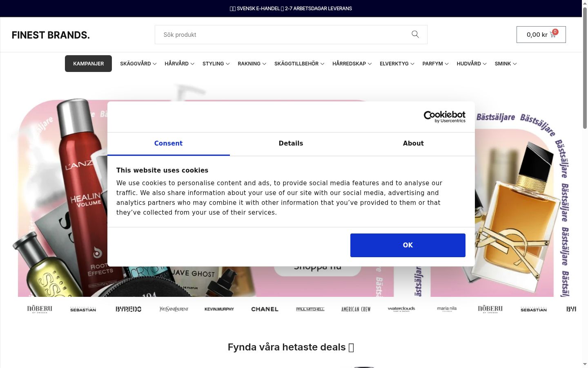Click the waterclouds brand logo
This screenshot has width=588, height=368.
(x=401, y=309)
